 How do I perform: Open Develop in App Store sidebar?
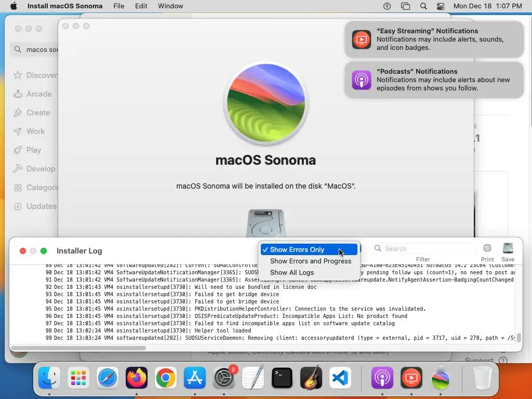34,169
